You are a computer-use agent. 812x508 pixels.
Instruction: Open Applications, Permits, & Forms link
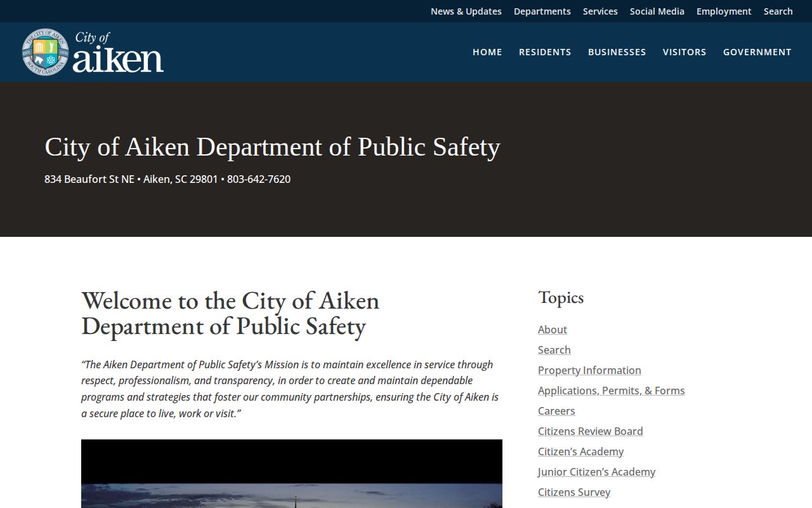point(612,391)
